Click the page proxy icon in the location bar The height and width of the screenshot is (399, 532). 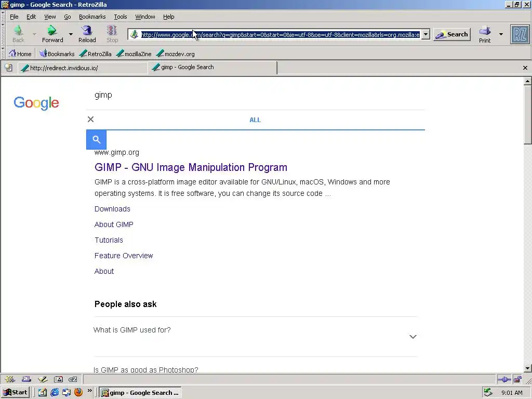pos(135,34)
